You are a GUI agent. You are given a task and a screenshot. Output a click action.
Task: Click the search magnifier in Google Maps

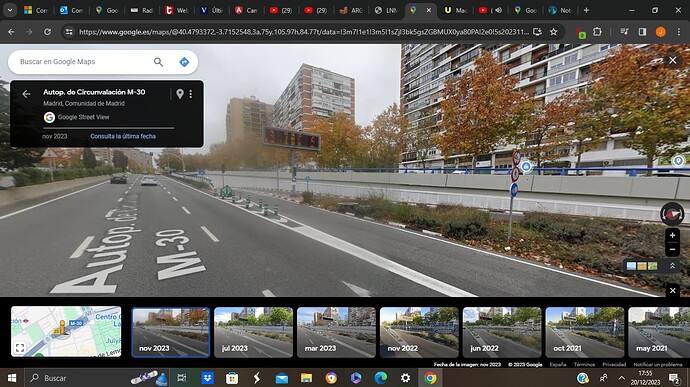coord(158,62)
